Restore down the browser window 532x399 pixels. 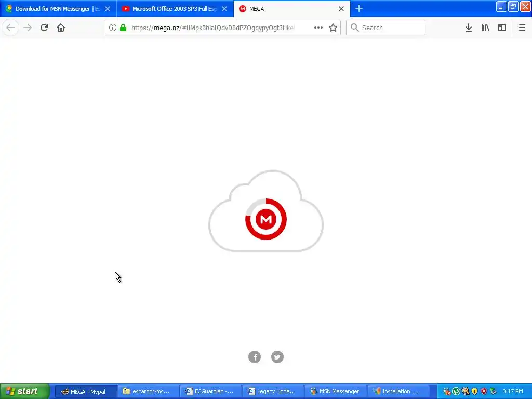click(513, 7)
